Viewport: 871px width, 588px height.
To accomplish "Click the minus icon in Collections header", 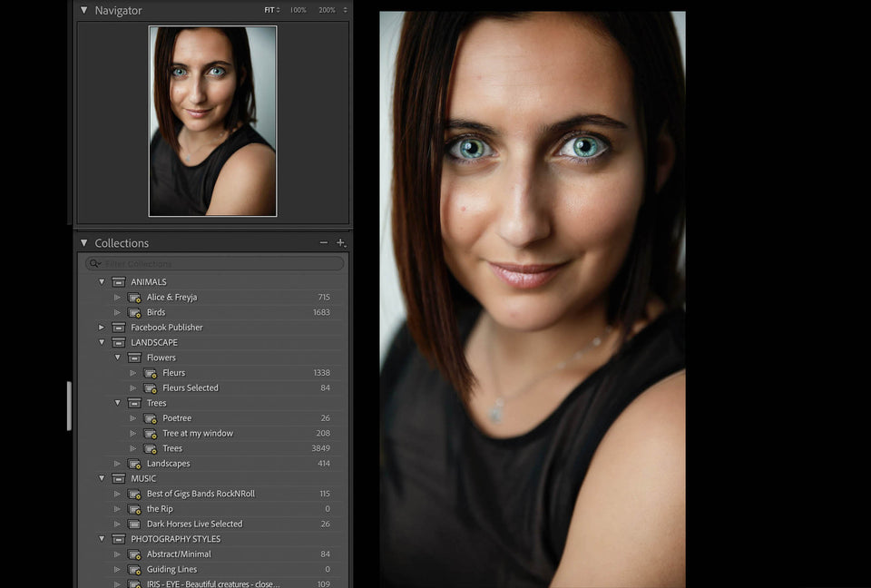I will coord(324,243).
